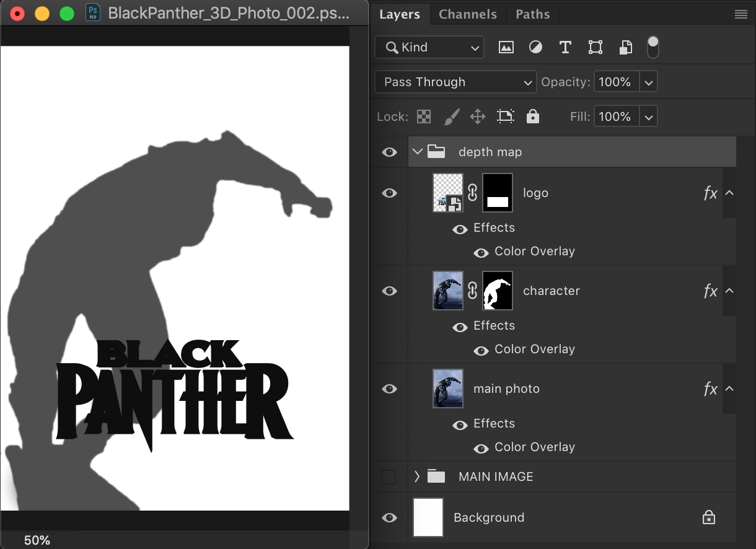The image size is (756, 549).
Task: Click the depth map folder icon
Action: coord(437,151)
